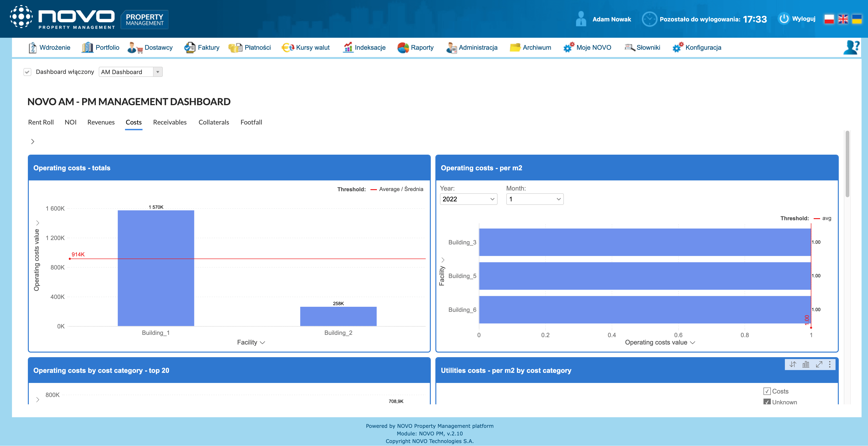The image size is (868, 446).
Task: Switch language using the Ukrainian flag
Action: click(857, 19)
